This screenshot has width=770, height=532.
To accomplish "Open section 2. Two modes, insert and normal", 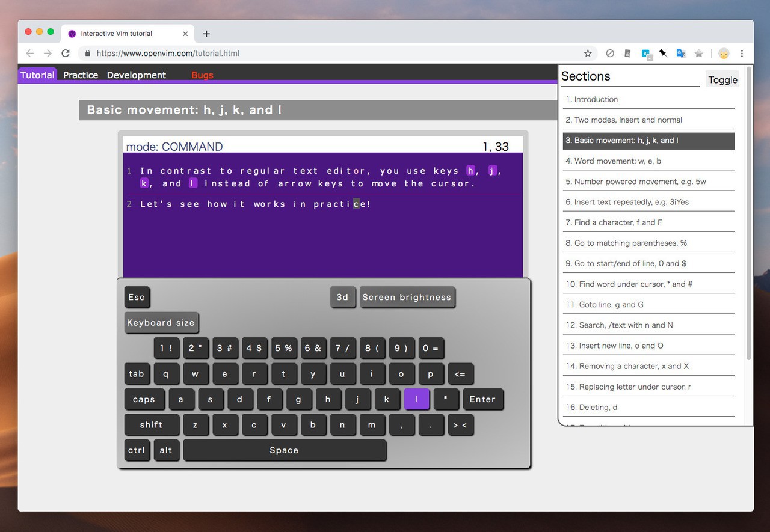I will click(649, 120).
